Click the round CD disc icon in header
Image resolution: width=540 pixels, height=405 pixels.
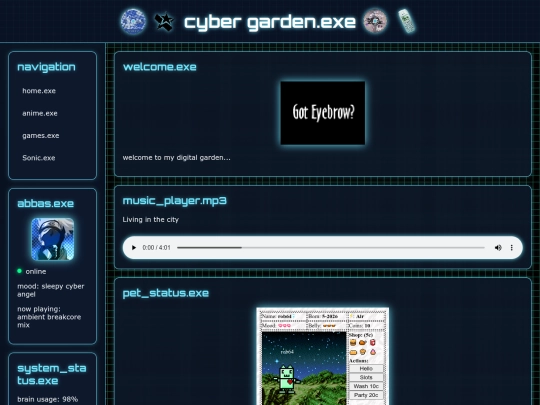[375, 21]
